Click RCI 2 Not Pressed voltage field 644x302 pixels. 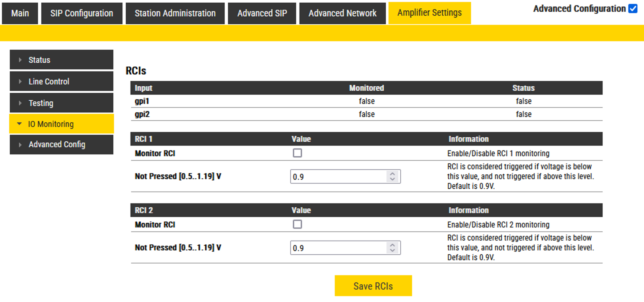pyautogui.click(x=337, y=248)
